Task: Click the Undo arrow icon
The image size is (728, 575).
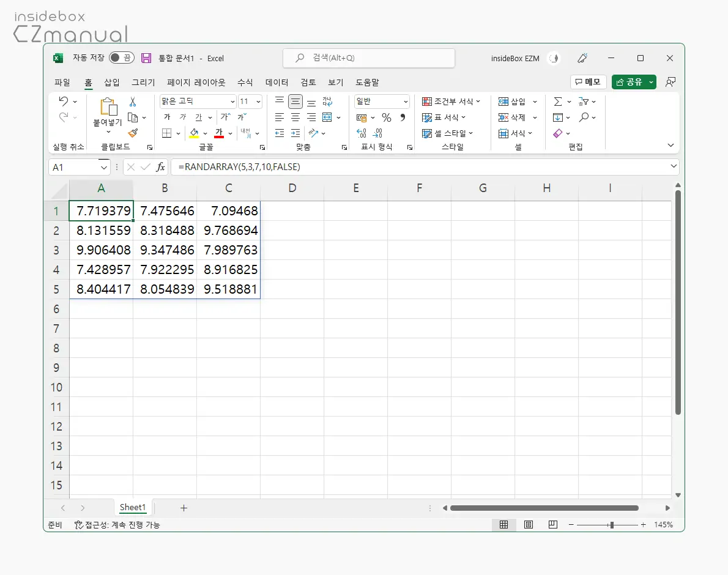Action: pyautogui.click(x=64, y=101)
